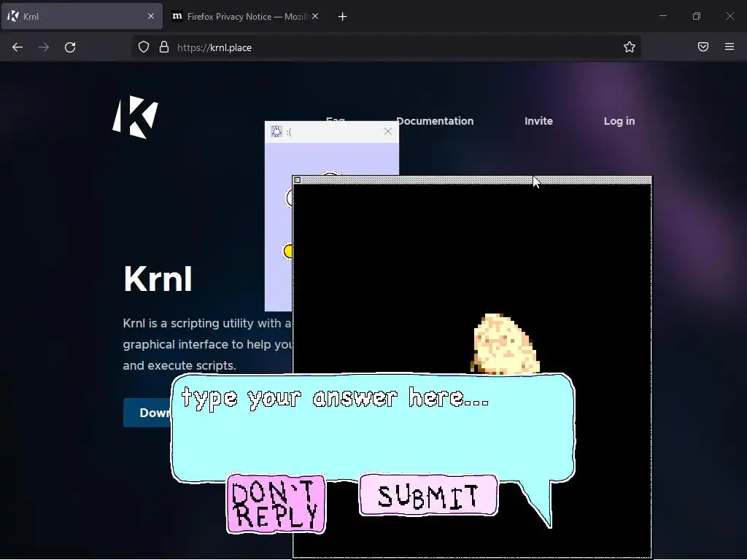The image size is (747, 560).
Task: Switch to the Krnl tab
Action: (x=82, y=16)
